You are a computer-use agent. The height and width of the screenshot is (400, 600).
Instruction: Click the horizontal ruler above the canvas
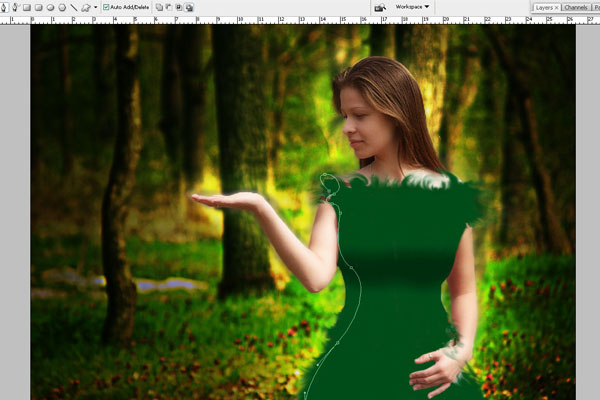(300, 19)
